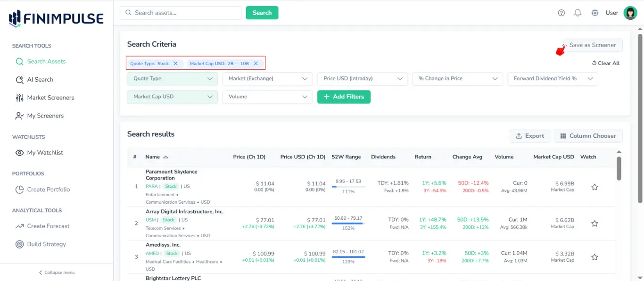Star Paramount Skydance Corporation row
The image size is (644, 281).
(x=594, y=187)
